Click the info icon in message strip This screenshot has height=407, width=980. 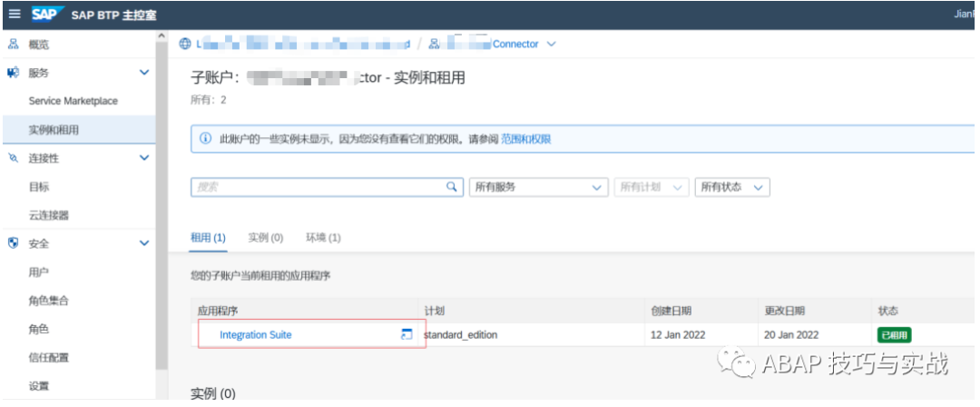pos(206,138)
